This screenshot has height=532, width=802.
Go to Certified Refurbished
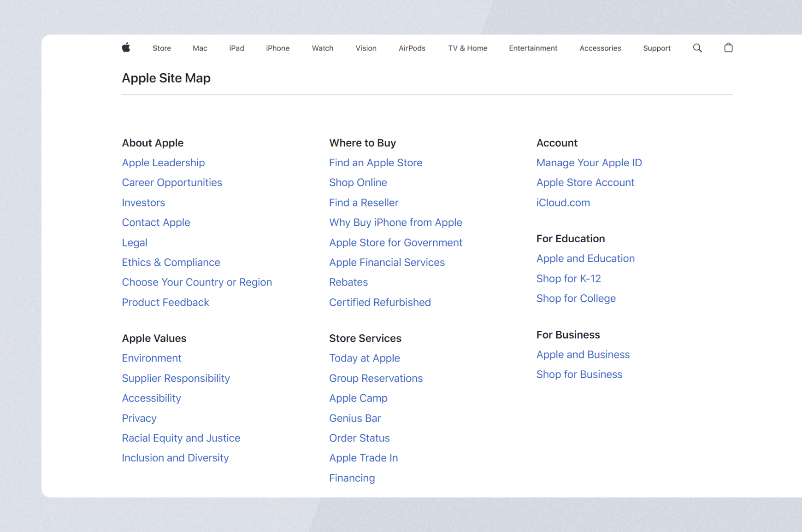(380, 302)
